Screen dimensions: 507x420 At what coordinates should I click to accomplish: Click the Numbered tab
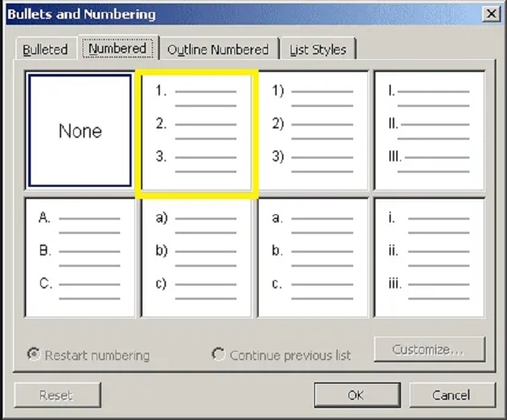pos(118,48)
